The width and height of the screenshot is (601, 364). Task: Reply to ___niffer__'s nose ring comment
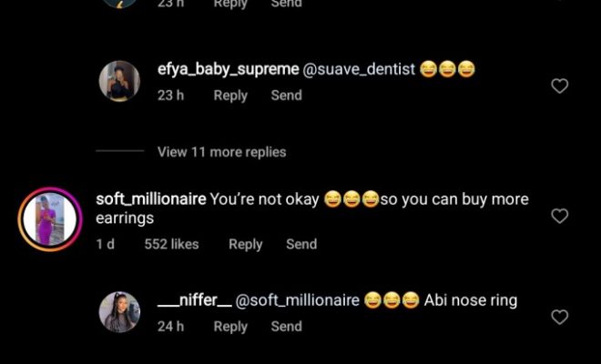(x=230, y=326)
